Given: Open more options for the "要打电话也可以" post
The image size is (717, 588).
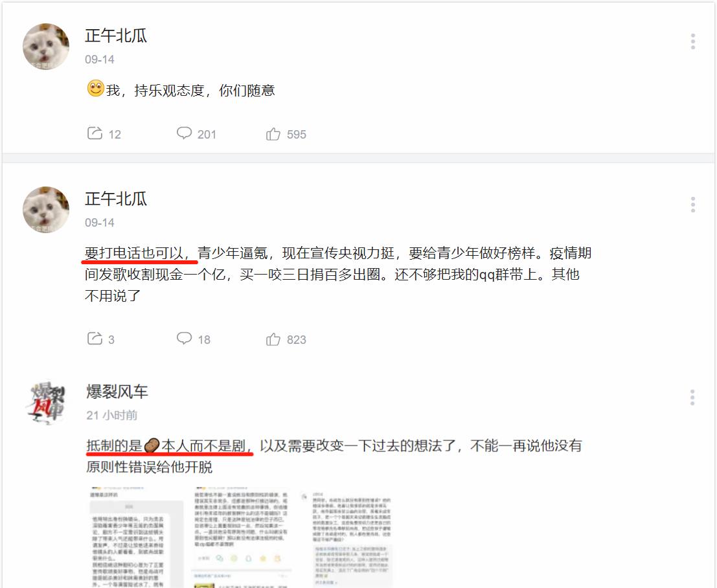Looking at the screenshot, I should pos(693,205).
